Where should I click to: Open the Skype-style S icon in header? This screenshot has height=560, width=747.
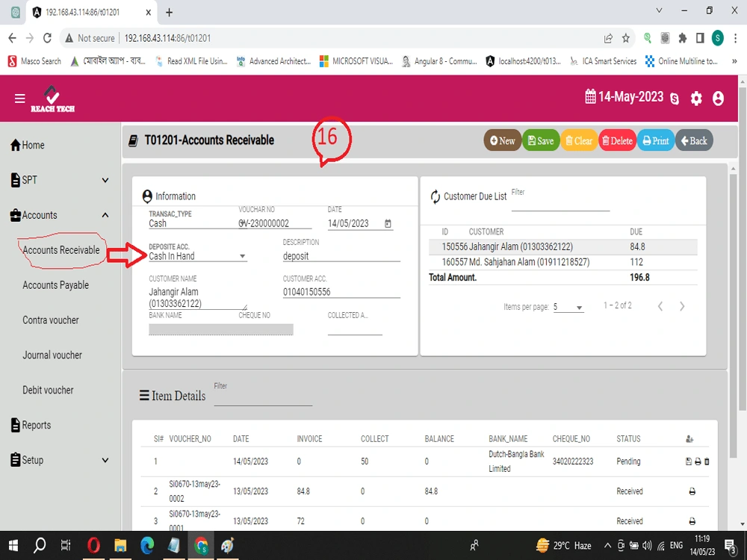674,99
